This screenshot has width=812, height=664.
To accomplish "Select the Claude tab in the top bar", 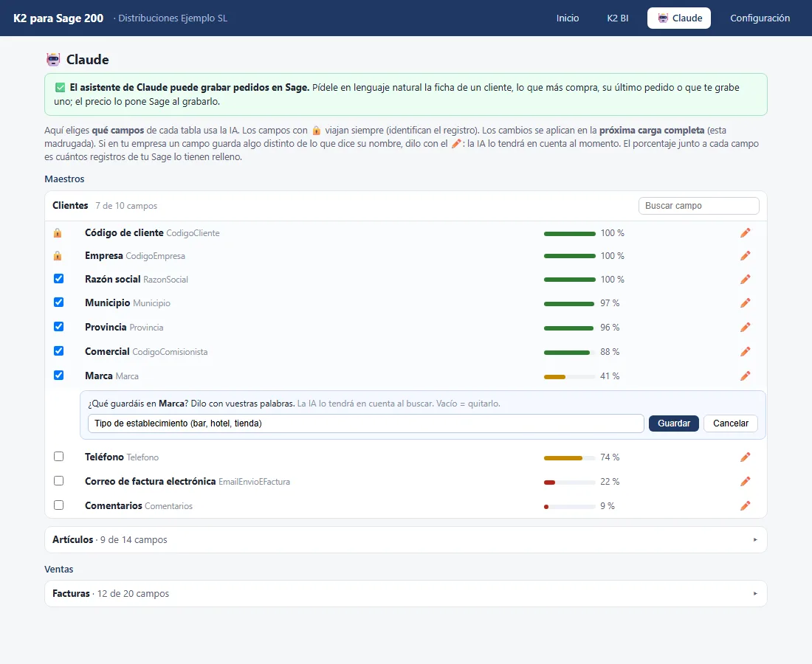I will [x=679, y=18].
